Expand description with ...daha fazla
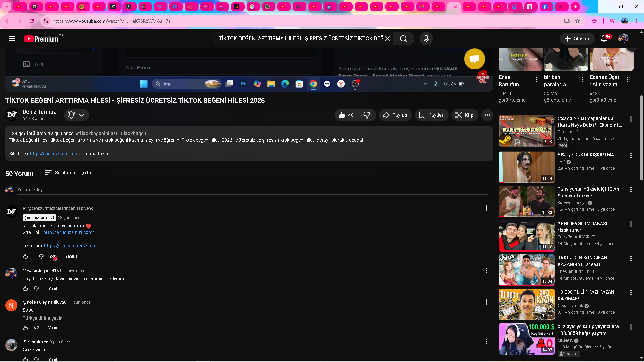644x362 pixels. [x=95, y=154]
